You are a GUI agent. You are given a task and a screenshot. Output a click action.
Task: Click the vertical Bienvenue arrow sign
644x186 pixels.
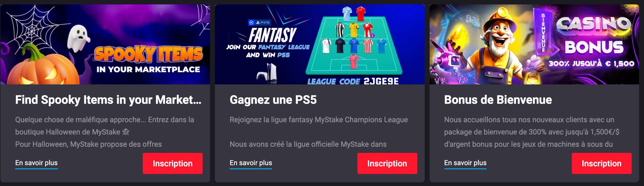(x=545, y=33)
